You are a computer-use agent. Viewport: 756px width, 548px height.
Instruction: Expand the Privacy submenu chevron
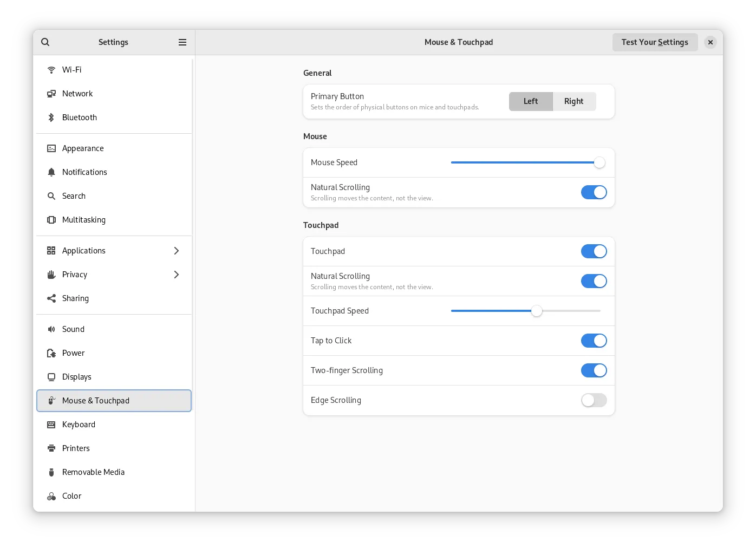(176, 275)
